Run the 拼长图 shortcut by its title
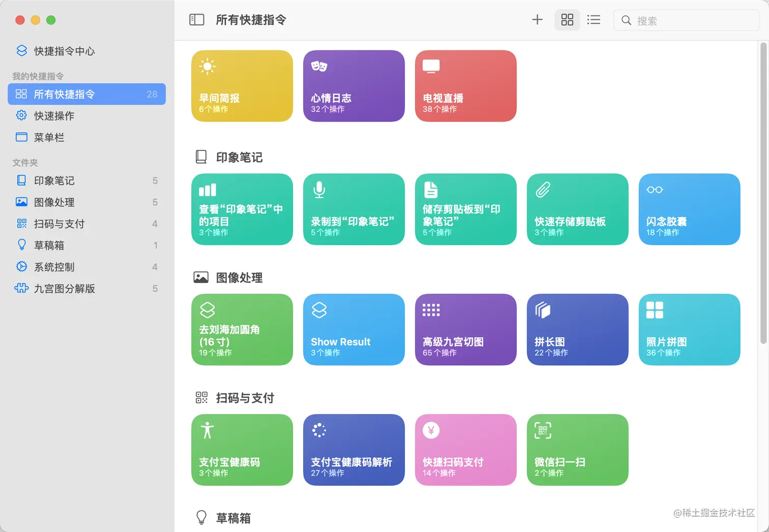This screenshot has width=769, height=532. click(550, 342)
